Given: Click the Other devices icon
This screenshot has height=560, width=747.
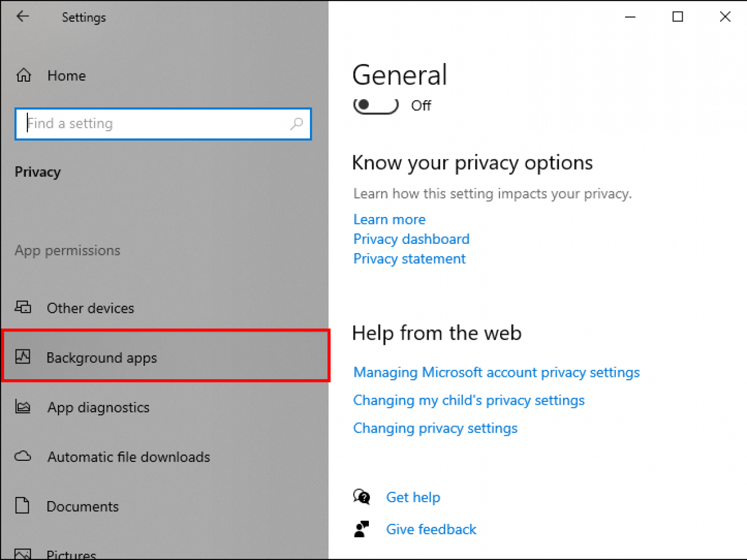Looking at the screenshot, I should pyautogui.click(x=23, y=307).
